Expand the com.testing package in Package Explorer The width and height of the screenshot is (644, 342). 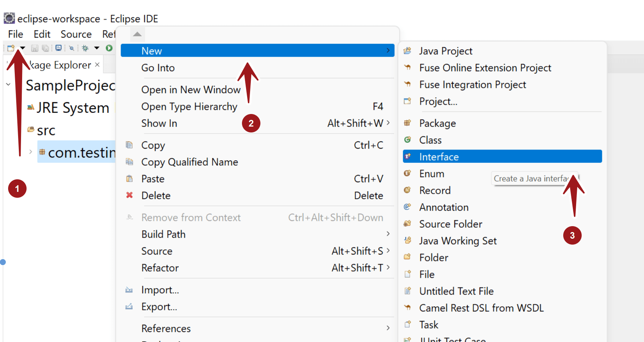[x=30, y=152]
